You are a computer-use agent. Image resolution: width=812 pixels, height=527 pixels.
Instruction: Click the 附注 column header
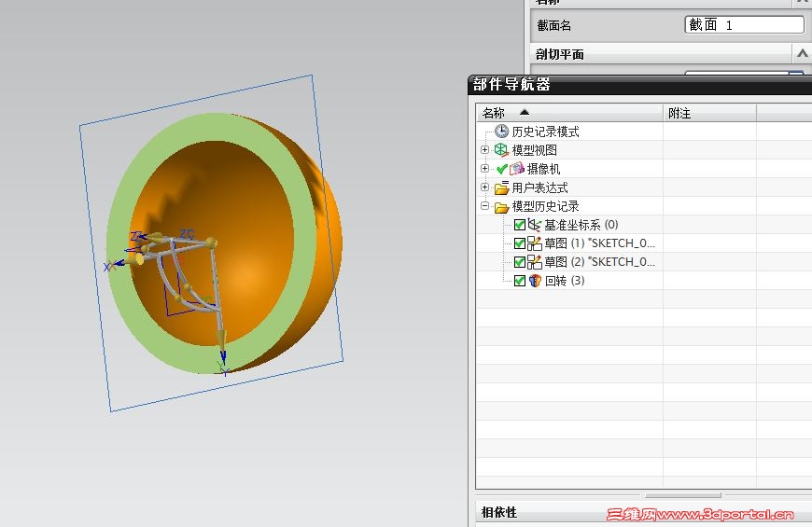coord(709,112)
